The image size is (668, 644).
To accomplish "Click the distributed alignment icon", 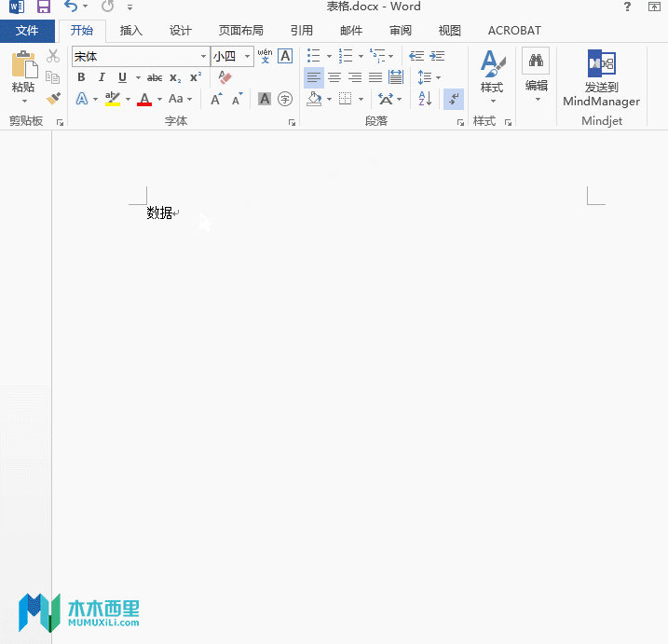I will 396,77.
